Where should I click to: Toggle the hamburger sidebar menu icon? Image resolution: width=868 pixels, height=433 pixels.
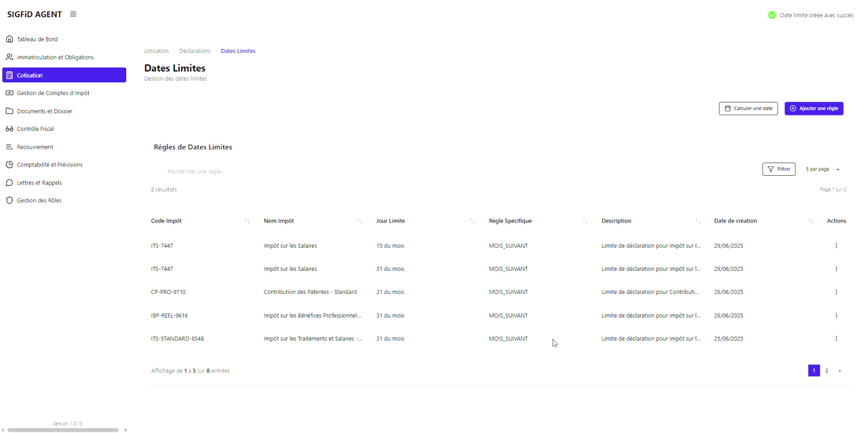[x=73, y=14]
